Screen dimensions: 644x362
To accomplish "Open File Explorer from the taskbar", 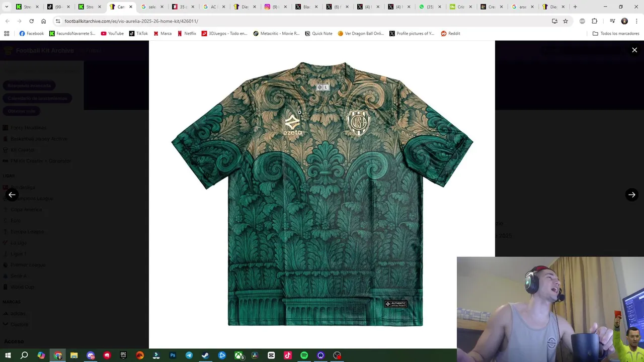I will point(74,355).
